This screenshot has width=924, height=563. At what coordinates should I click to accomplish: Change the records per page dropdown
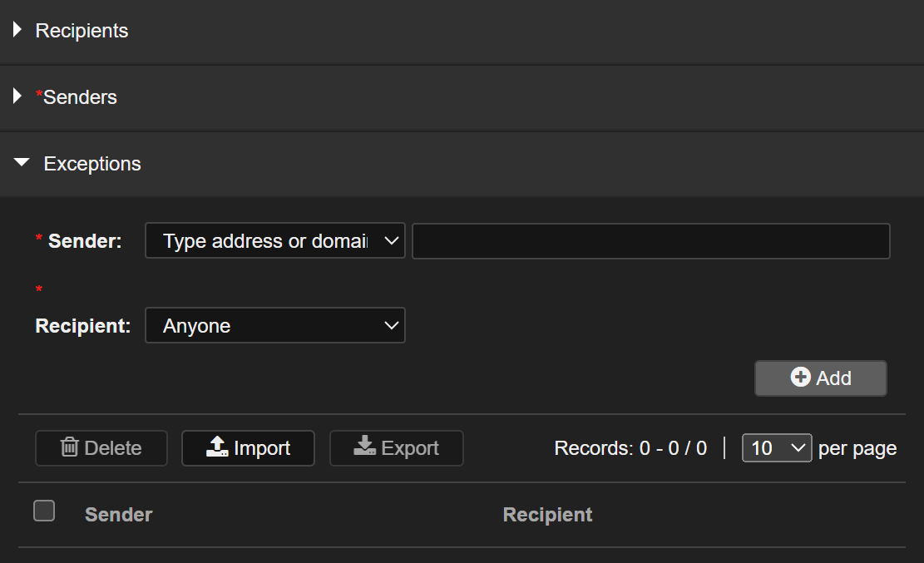tap(776, 448)
